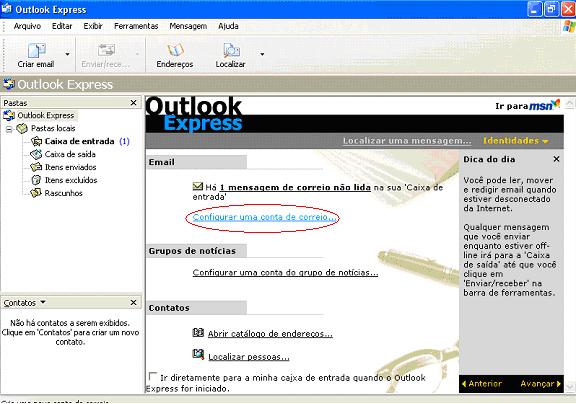Go to Avançar next tip
Viewport: 576px width, 404px height.
point(540,383)
